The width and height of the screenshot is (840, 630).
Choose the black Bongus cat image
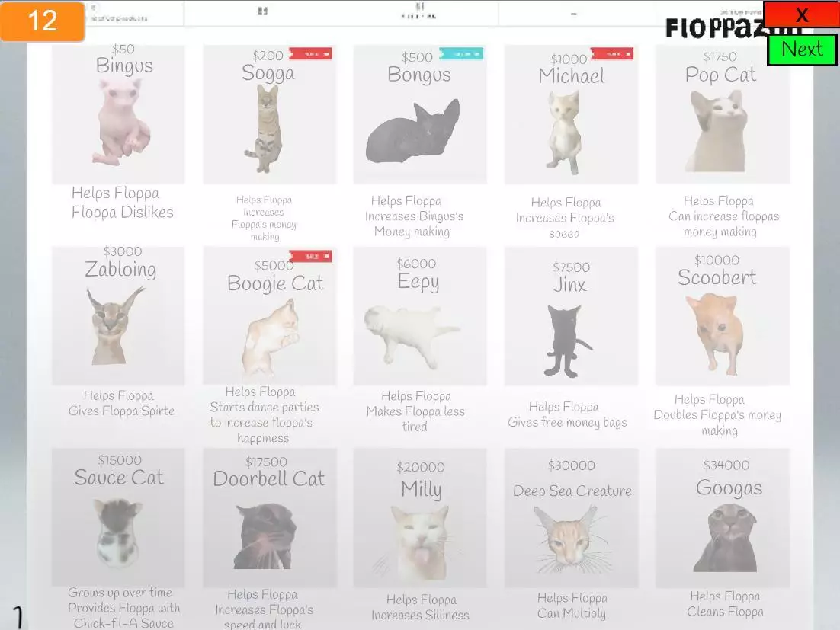tap(415, 132)
